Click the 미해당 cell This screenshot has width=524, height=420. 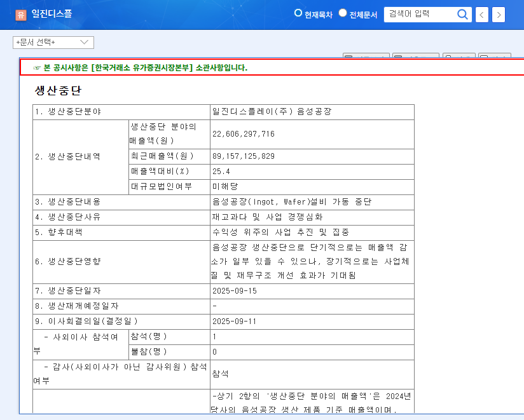click(225, 187)
